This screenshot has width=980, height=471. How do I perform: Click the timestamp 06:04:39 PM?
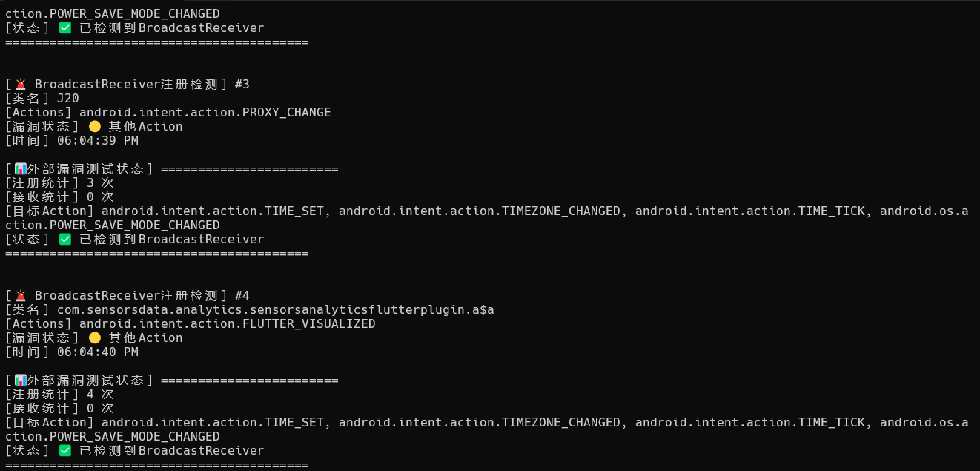(x=97, y=140)
